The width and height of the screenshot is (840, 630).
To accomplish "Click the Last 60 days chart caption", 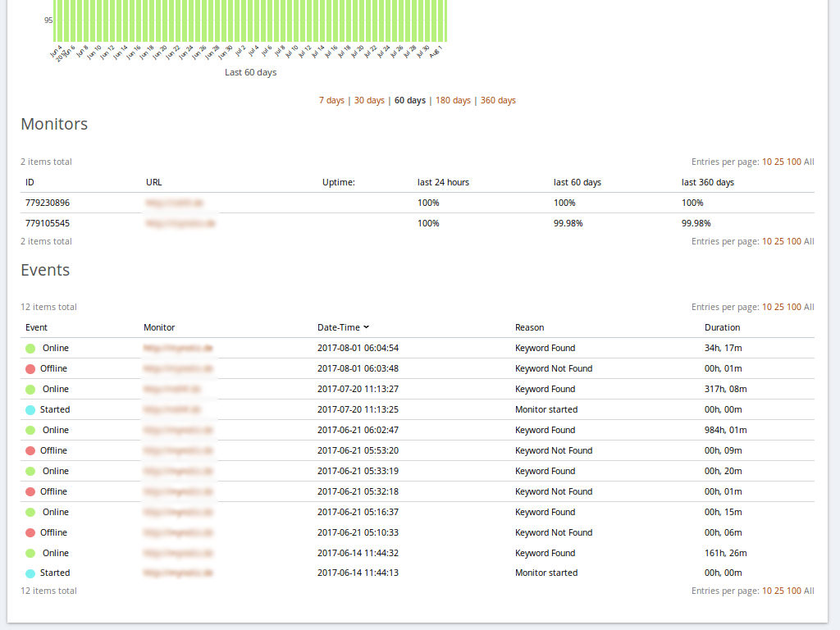I will [x=251, y=72].
